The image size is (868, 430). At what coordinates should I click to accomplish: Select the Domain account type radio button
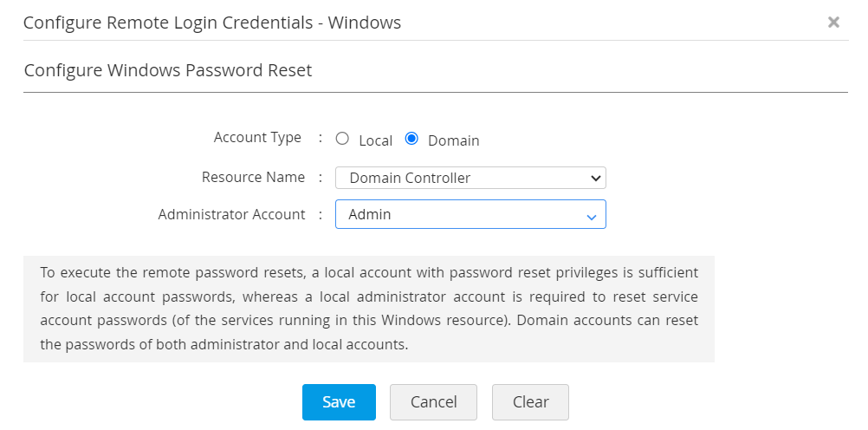coord(411,139)
